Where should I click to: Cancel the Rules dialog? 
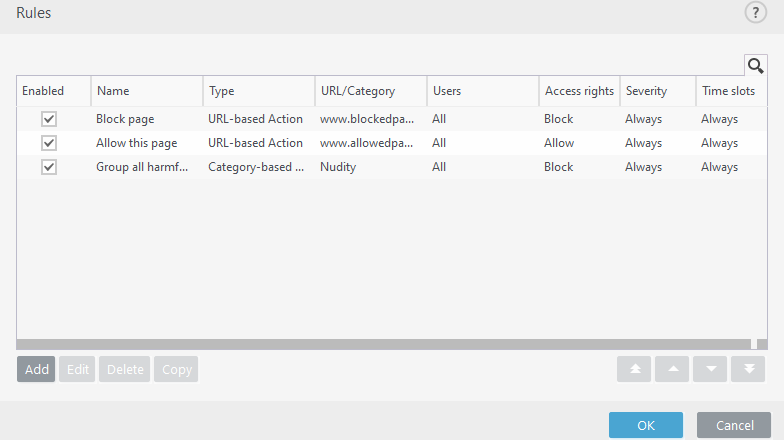(734, 425)
